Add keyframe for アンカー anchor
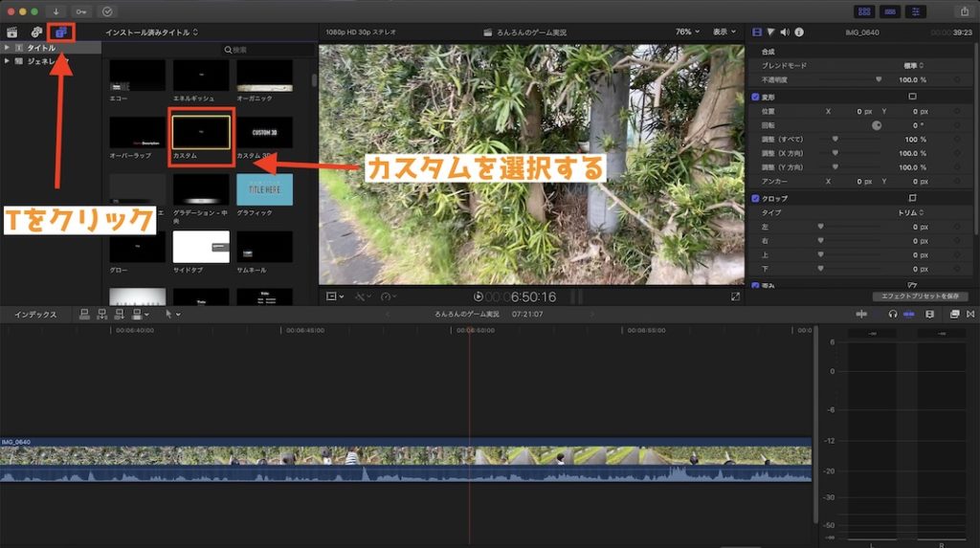The image size is (980, 548). [957, 181]
